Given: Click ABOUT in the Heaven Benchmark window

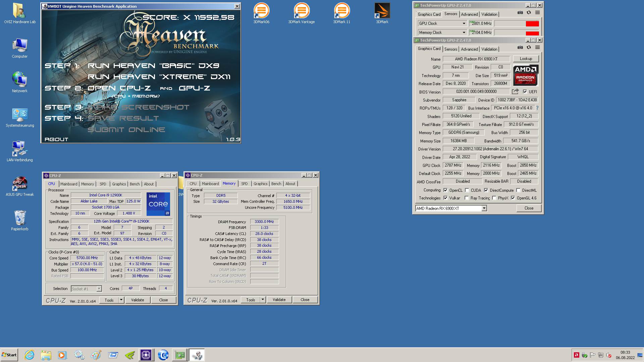Looking at the screenshot, I should tap(56, 139).
